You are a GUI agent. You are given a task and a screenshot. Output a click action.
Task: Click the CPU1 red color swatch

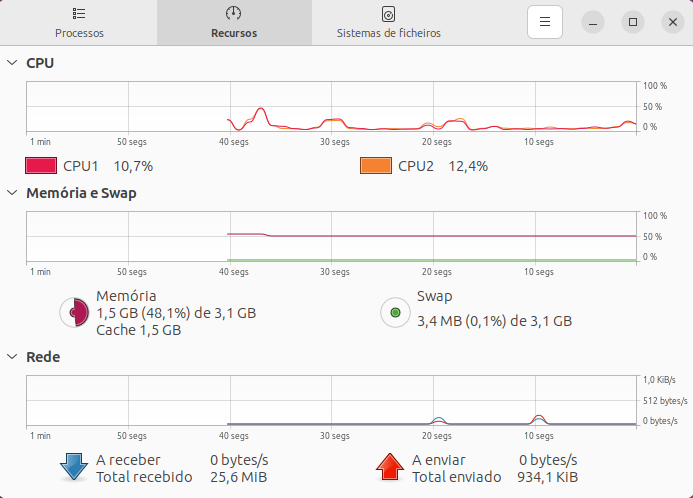coord(41,166)
